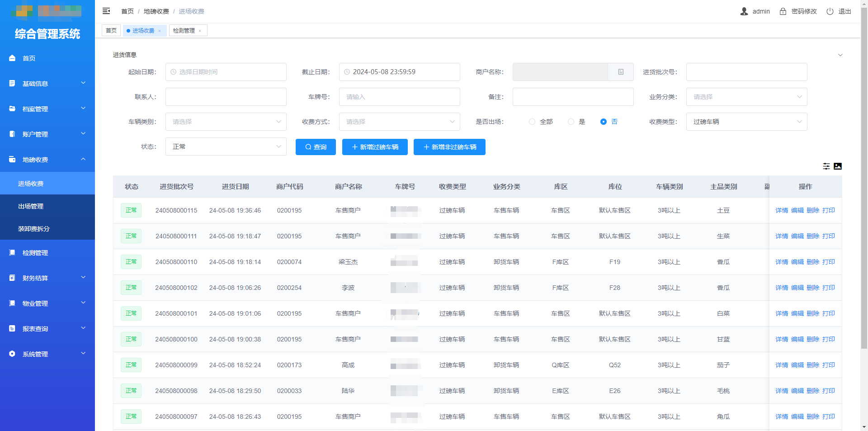
Task: Click the clock icon in 起始日期 field
Action: pos(174,72)
